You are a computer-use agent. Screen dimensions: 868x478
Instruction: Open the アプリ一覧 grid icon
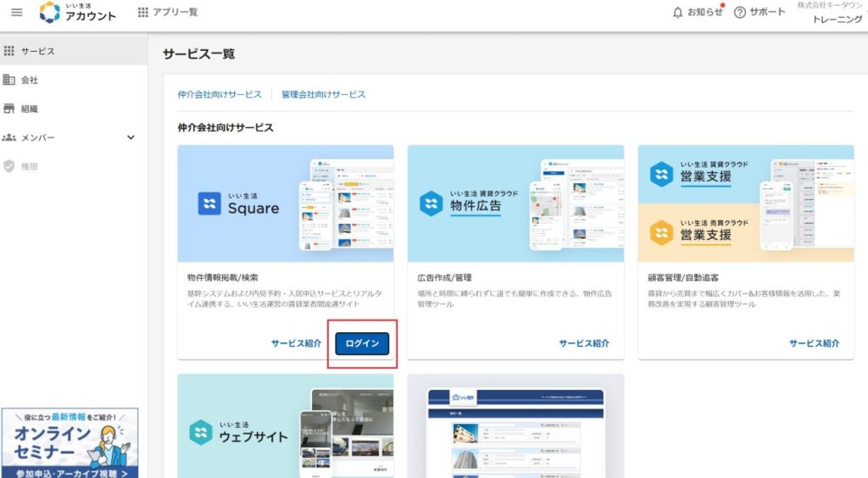[142, 13]
